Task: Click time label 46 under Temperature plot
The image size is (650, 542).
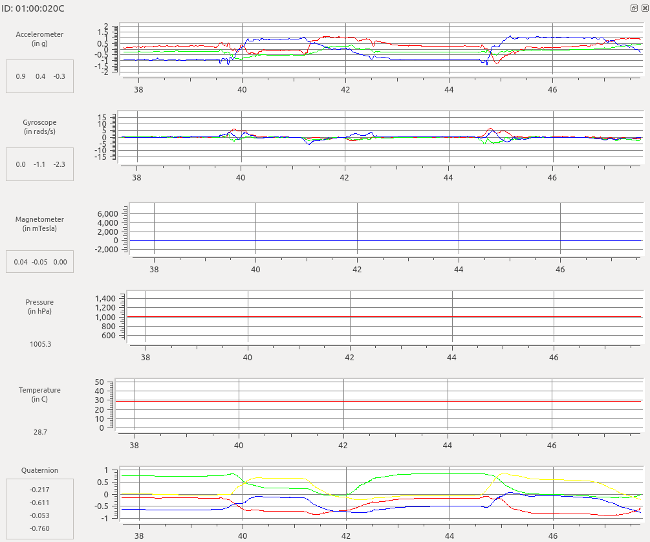Action: [551, 445]
